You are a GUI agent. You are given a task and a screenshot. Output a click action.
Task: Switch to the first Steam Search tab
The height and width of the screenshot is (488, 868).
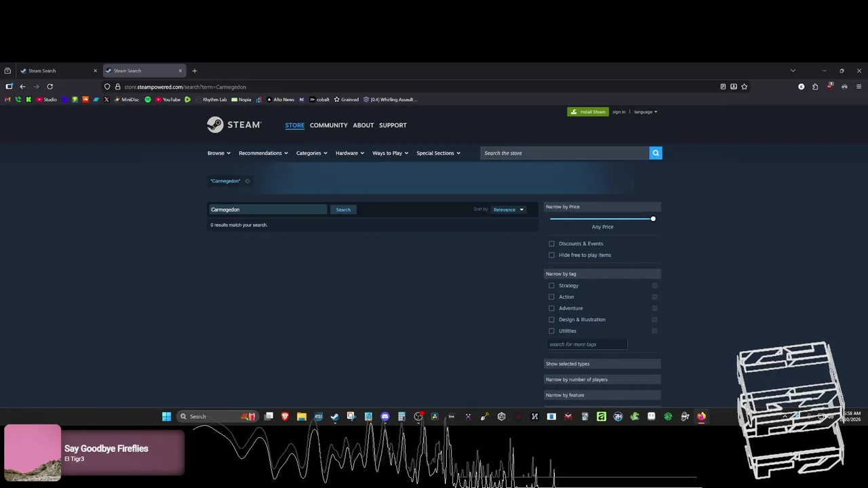click(58, 70)
